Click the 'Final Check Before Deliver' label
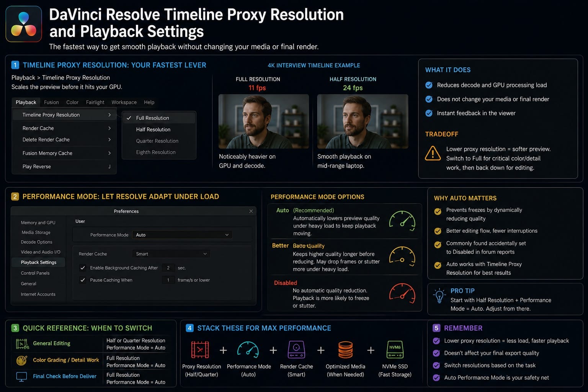This screenshot has width=588, height=392. (65, 376)
